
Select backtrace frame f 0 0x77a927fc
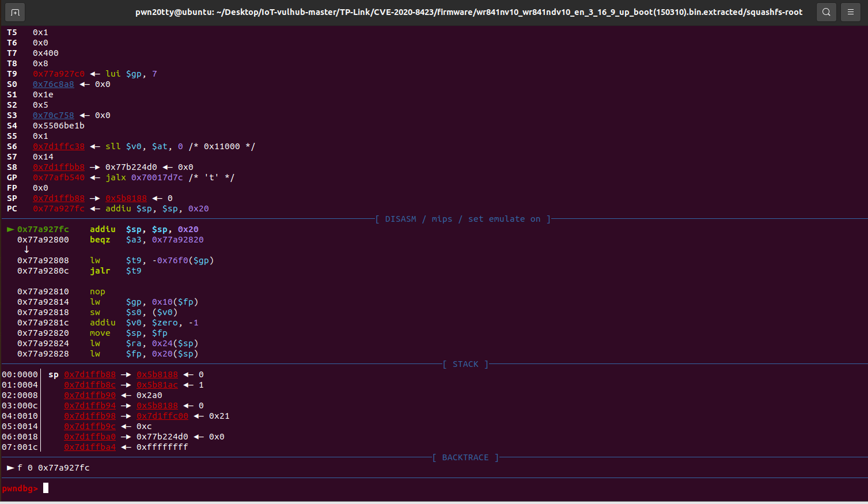pos(49,467)
